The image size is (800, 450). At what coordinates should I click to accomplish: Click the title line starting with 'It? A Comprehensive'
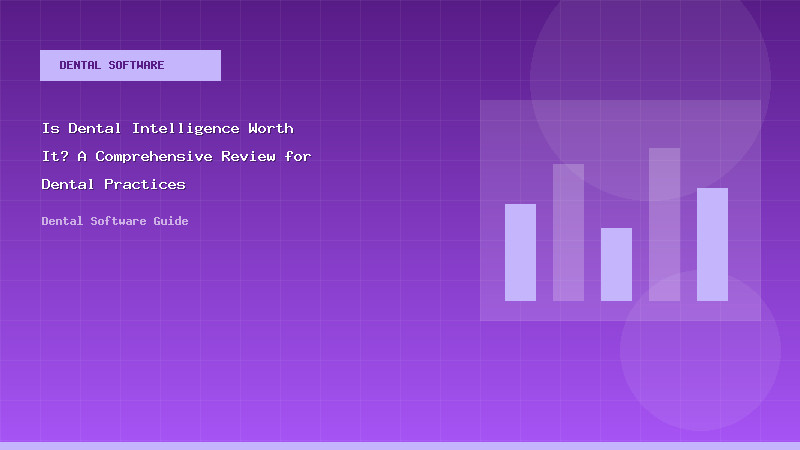(x=176, y=157)
